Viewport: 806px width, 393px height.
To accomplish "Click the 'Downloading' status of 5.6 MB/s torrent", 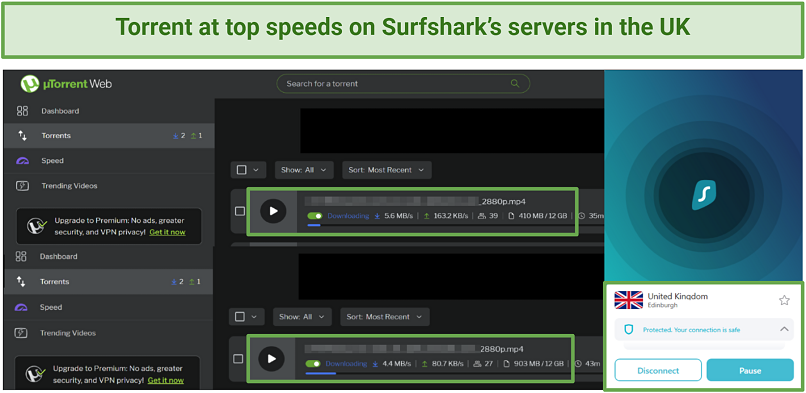I will [x=348, y=216].
